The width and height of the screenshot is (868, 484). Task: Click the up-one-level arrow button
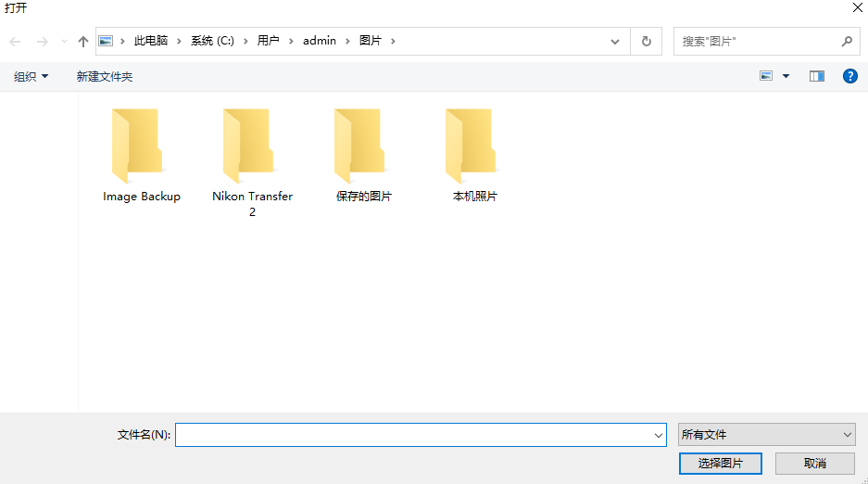[x=83, y=42]
